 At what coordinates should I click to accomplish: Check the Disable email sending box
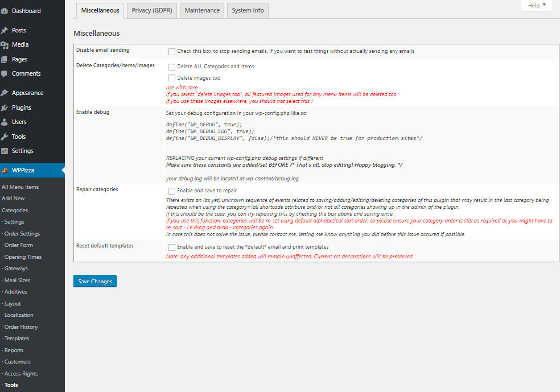pyautogui.click(x=172, y=51)
